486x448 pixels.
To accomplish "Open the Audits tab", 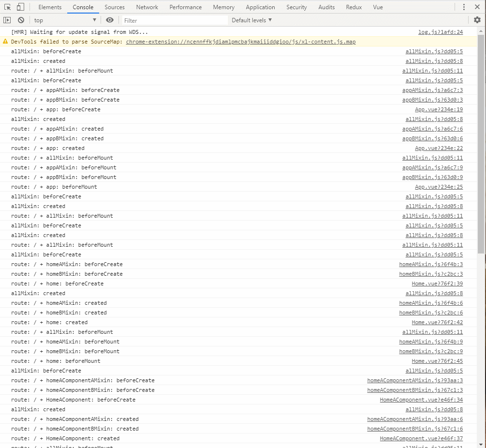I will click(x=326, y=7).
